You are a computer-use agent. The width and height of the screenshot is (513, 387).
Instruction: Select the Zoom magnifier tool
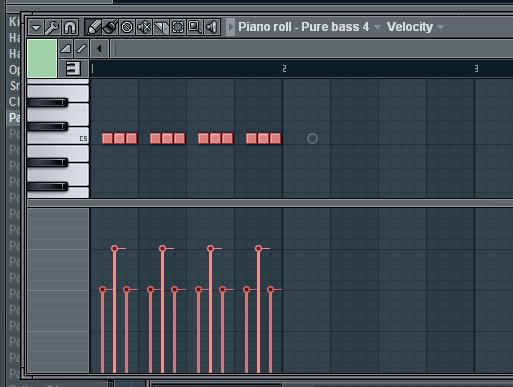point(195,27)
